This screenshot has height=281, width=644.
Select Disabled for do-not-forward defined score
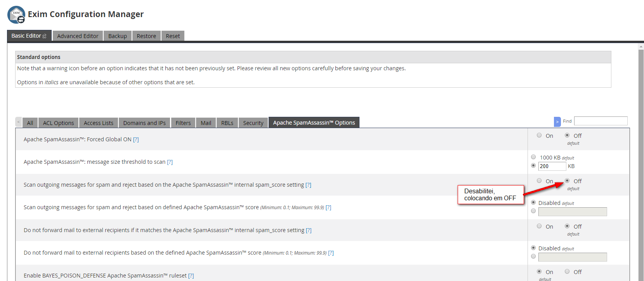pyautogui.click(x=533, y=248)
